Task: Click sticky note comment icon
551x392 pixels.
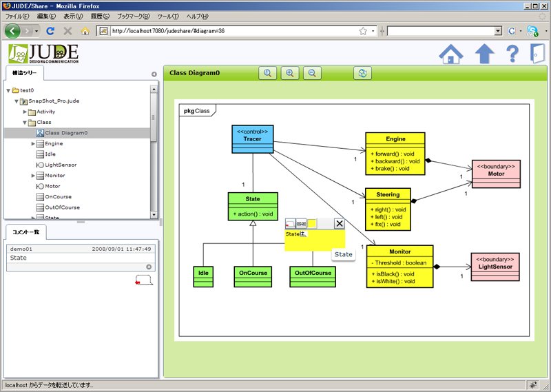Action: [290, 223]
